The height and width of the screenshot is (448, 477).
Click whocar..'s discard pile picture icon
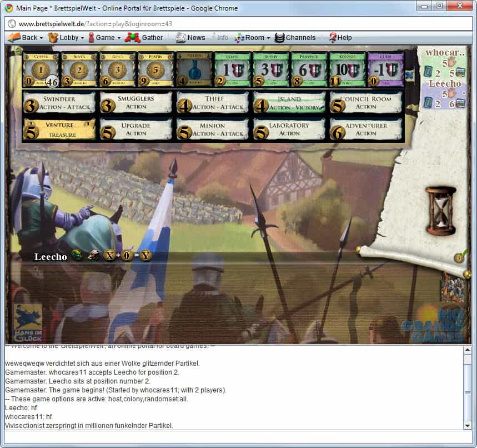tap(460, 72)
